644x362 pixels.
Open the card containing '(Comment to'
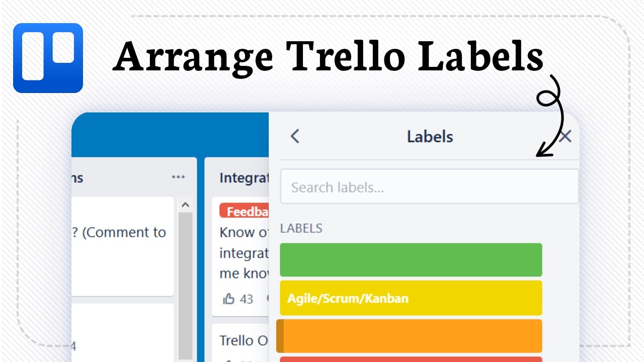123,246
